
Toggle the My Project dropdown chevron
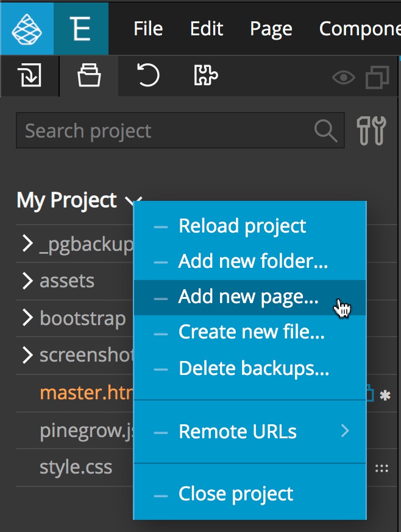pyautogui.click(x=133, y=201)
